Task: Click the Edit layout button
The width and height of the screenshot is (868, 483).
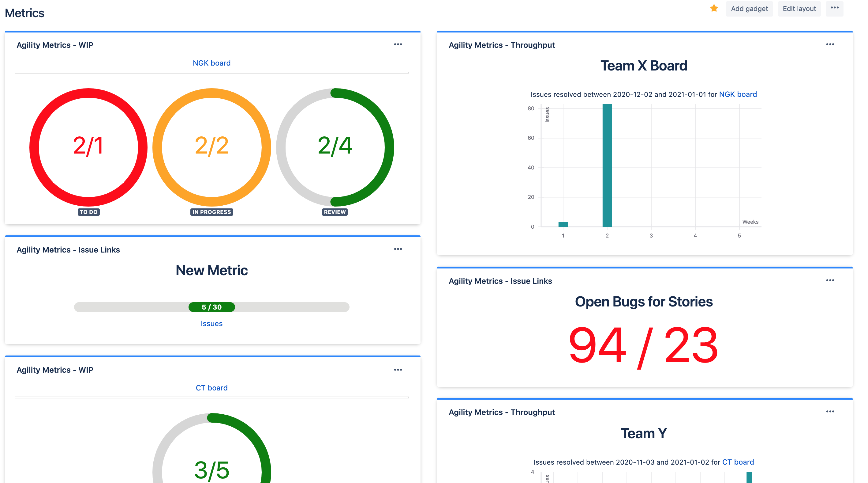Action: [799, 9]
